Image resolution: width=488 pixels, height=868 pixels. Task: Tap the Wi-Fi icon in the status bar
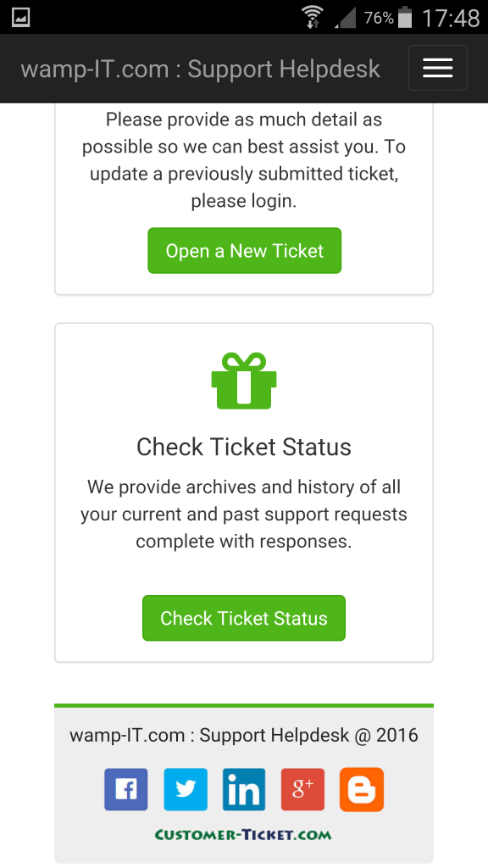pos(313,14)
